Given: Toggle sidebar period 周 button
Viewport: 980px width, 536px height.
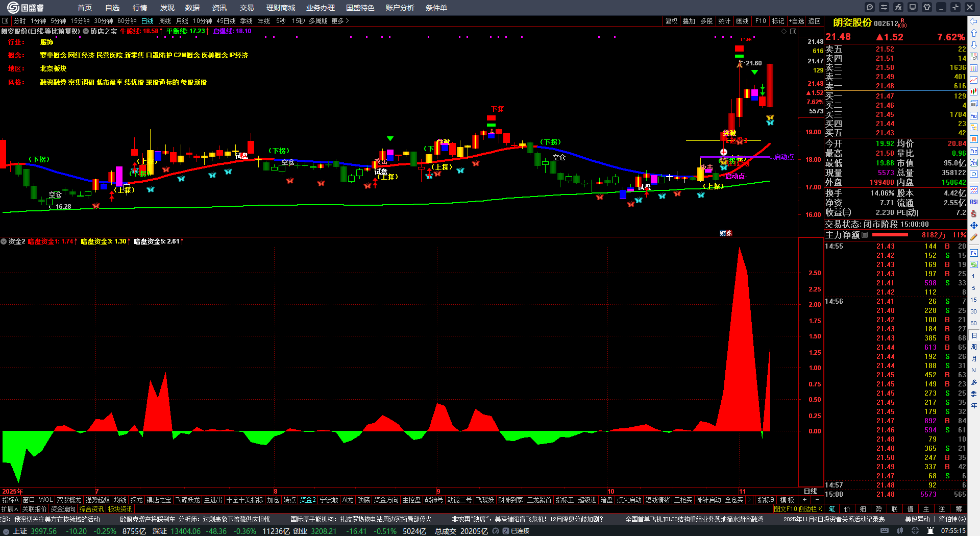Looking at the screenshot, I should [x=974, y=347].
